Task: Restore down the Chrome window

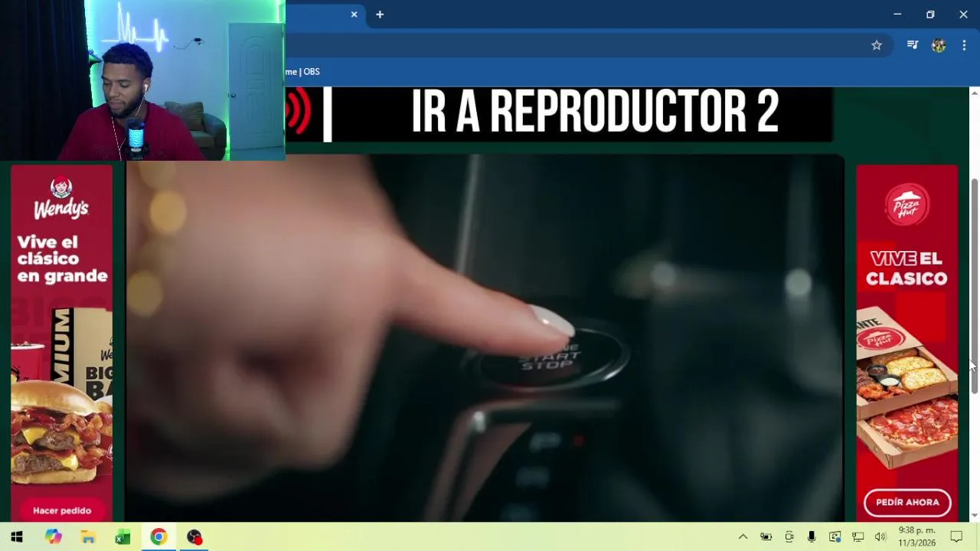Action: click(930, 15)
